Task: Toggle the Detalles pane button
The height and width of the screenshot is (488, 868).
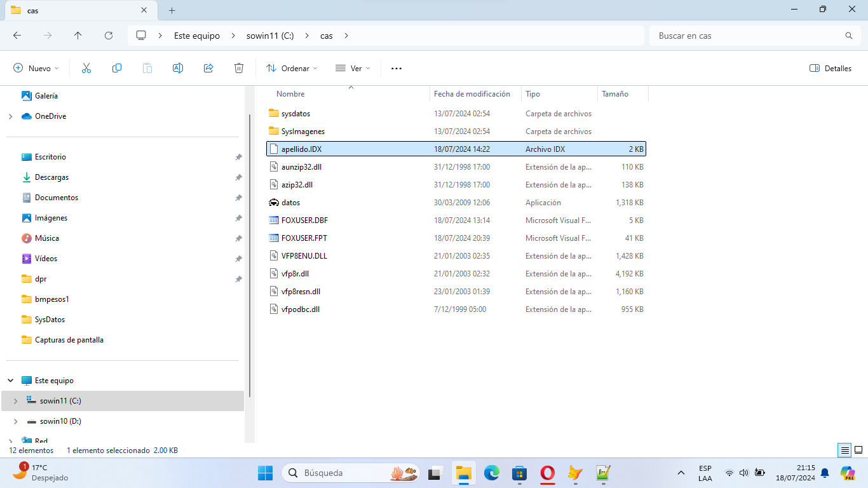Action: [831, 68]
